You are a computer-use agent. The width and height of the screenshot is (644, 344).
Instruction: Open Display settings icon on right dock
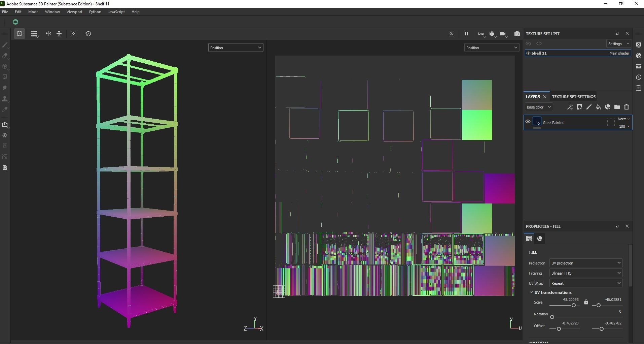point(639,45)
